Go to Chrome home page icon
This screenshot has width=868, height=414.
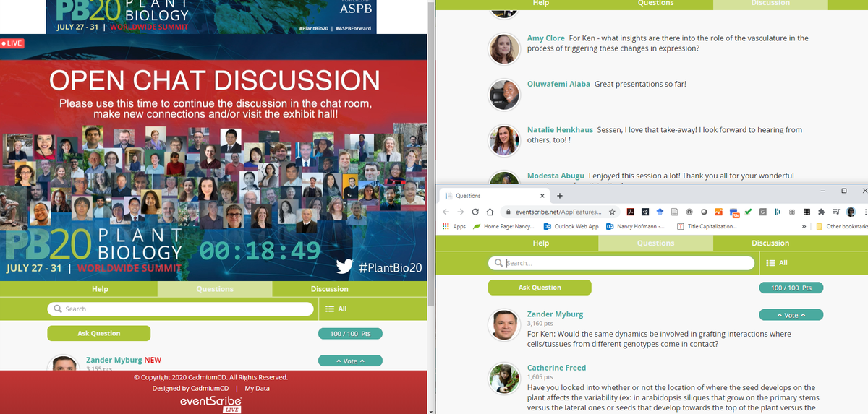coord(490,212)
